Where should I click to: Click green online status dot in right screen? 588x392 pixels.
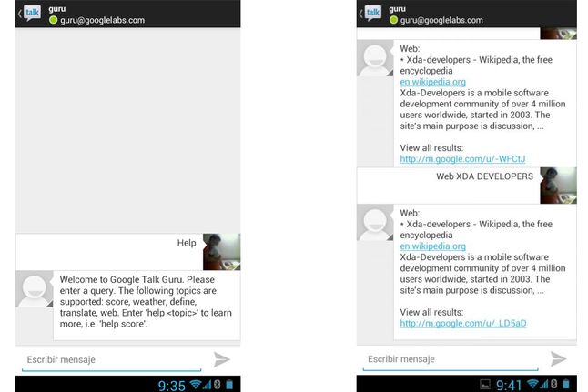tap(393, 20)
